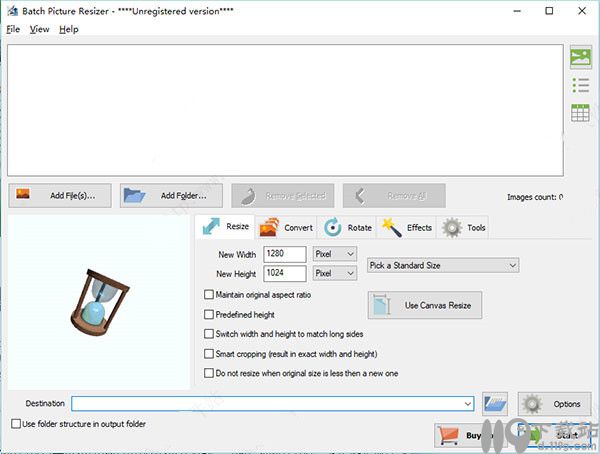Expand the Destination path dropdown
Image resolution: width=600 pixels, height=454 pixels.
[468, 404]
